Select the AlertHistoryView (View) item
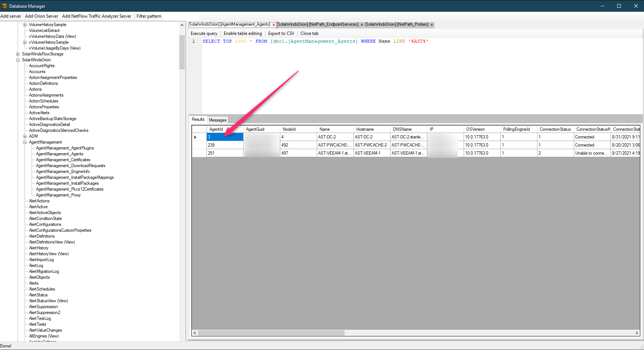 (49, 254)
